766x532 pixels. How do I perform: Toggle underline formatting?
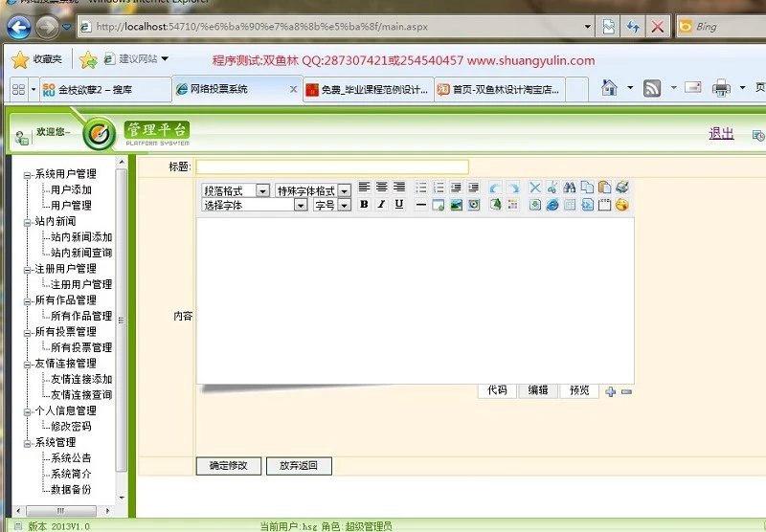399,205
